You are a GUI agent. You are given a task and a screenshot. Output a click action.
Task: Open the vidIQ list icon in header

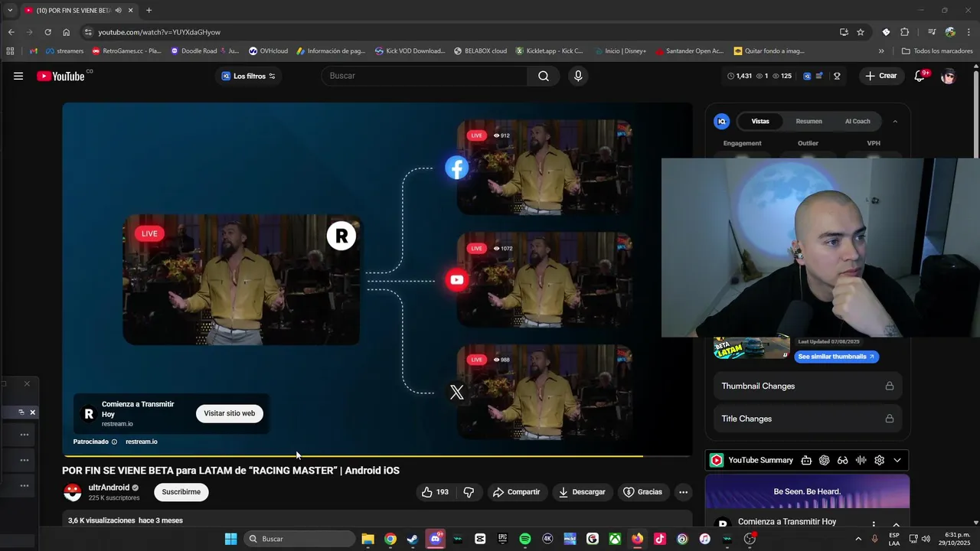tap(819, 76)
